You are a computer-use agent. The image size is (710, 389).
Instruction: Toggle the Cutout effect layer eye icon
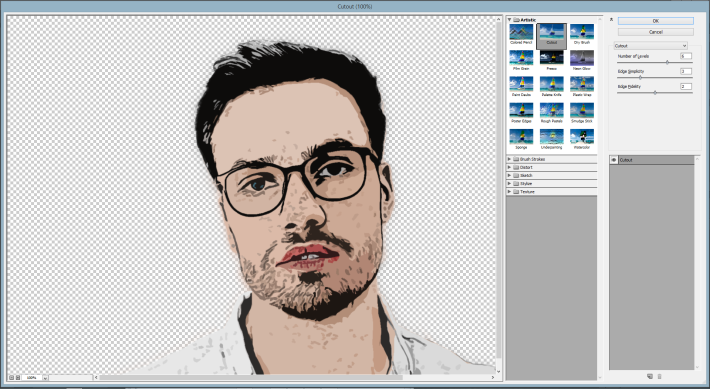614,160
